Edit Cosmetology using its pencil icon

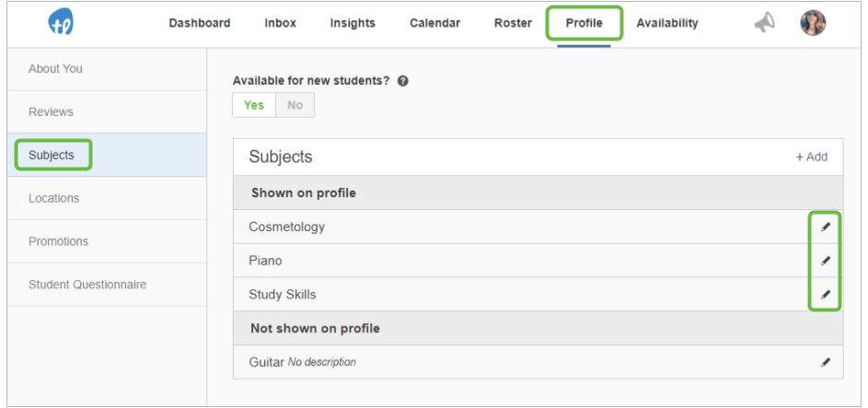click(826, 227)
